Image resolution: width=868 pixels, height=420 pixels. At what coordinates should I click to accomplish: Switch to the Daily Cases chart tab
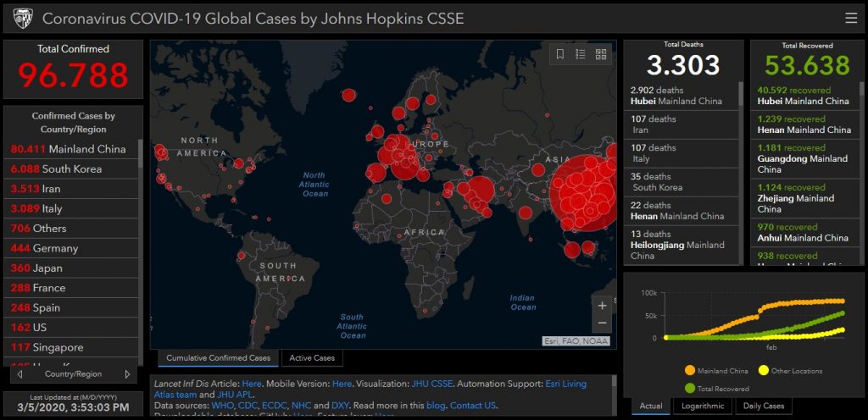pyautogui.click(x=763, y=406)
